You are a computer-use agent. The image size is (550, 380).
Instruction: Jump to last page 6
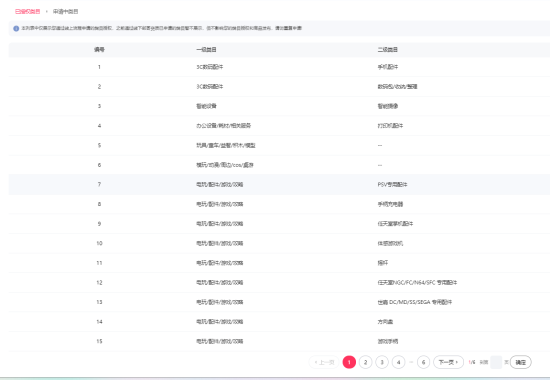[423, 362]
